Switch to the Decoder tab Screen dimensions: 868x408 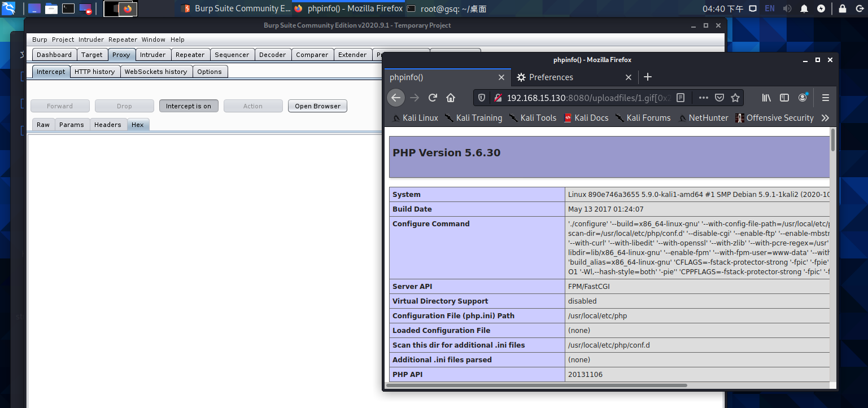click(x=273, y=55)
